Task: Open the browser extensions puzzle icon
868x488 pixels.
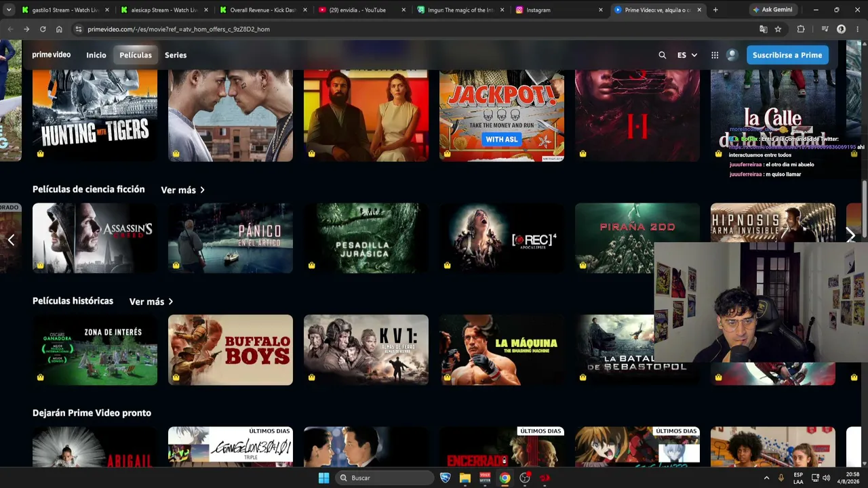Action: (801, 29)
